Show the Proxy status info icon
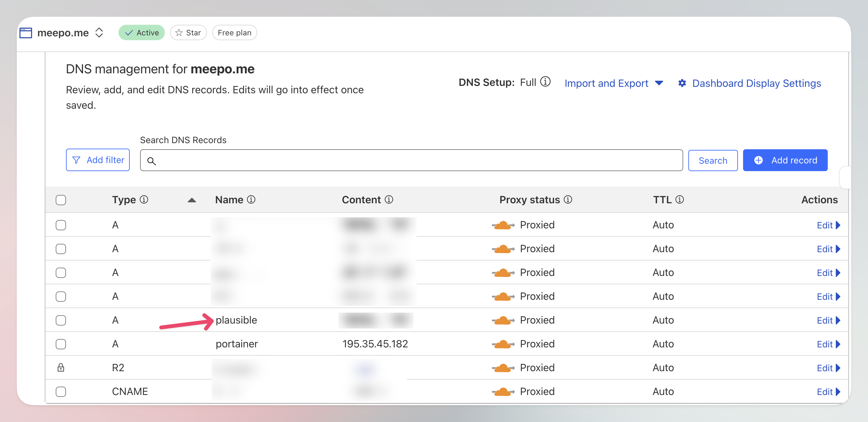Screen dimensions: 868x422 coord(568,199)
